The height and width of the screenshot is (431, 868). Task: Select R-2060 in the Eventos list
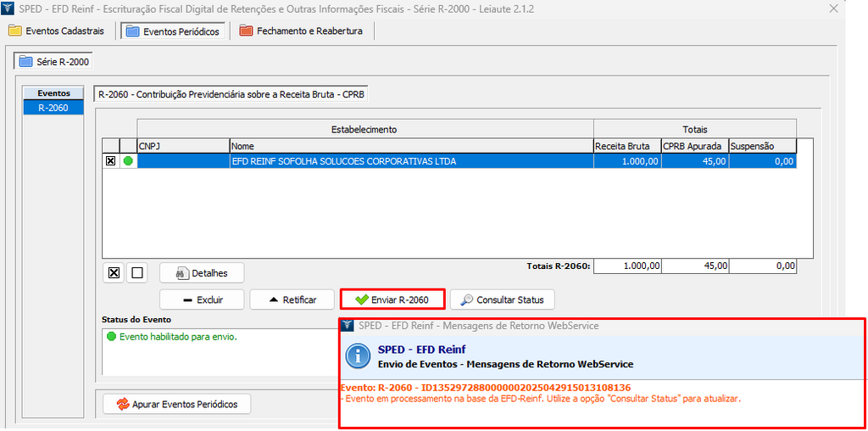(x=53, y=108)
